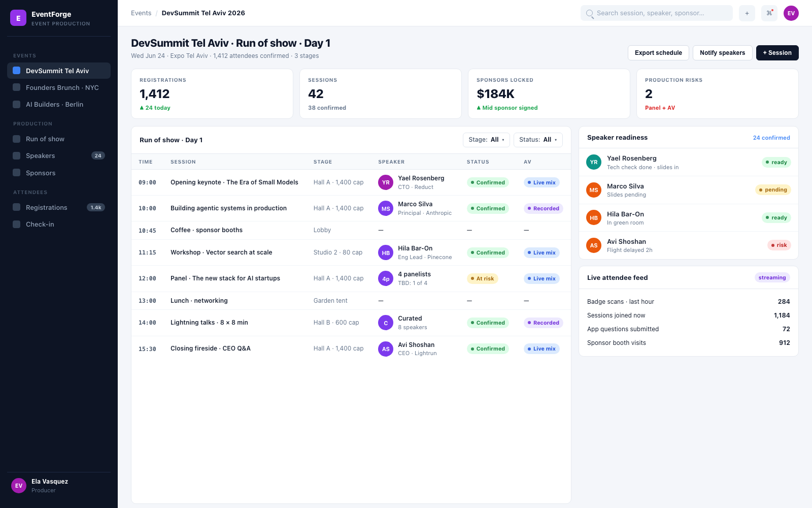Click Ela Vasquez avatar in sidebar footer
This screenshot has width=812, height=508.
(x=19, y=486)
